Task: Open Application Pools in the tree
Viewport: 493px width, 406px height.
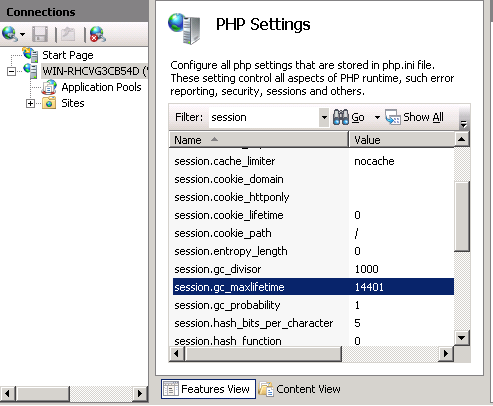Action: point(101,87)
